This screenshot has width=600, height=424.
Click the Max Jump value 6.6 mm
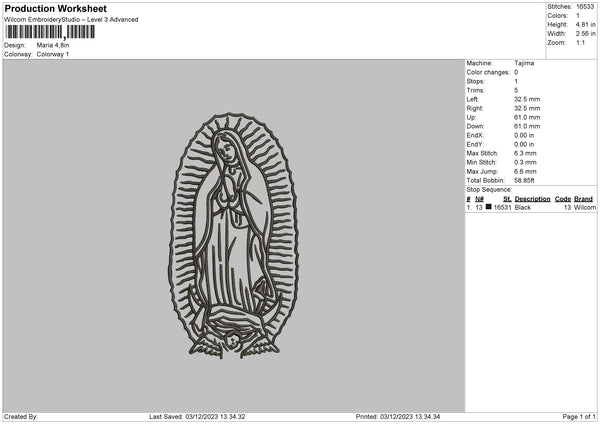click(525, 171)
